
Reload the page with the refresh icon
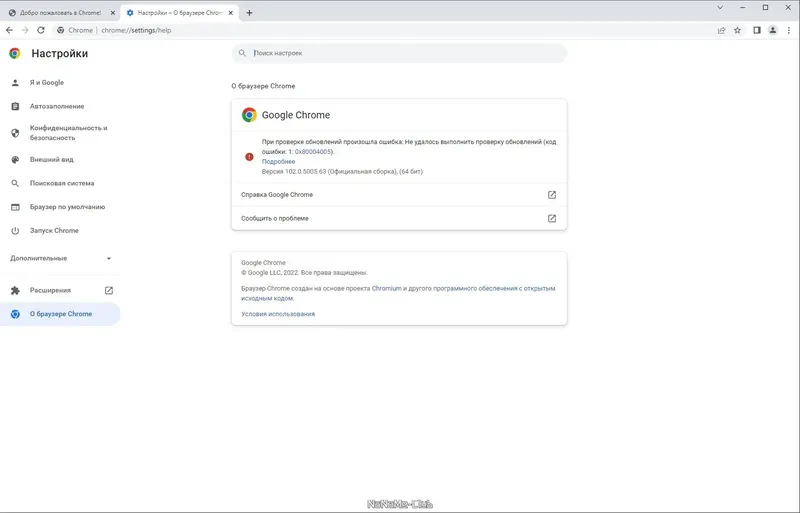(x=41, y=30)
